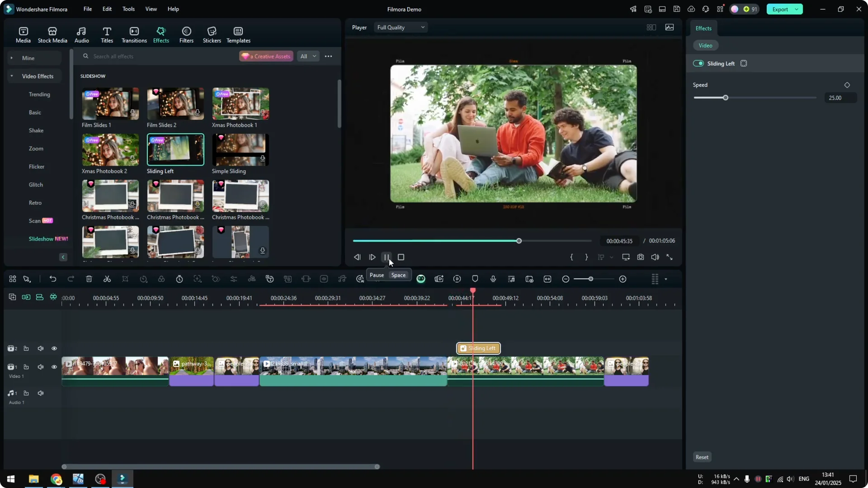The height and width of the screenshot is (488, 868).
Task: Enter fullscreen preview with expand arrows icon
Action: (670, 257)
